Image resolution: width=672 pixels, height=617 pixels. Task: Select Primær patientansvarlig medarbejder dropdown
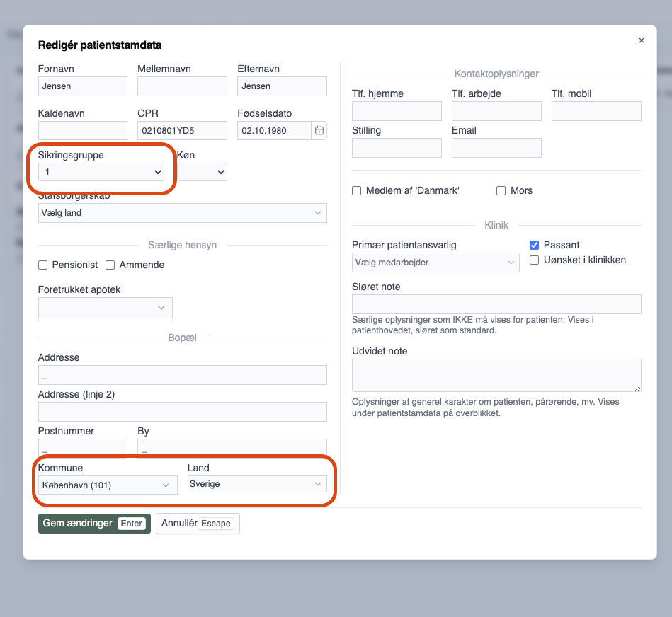coord(435,263)
